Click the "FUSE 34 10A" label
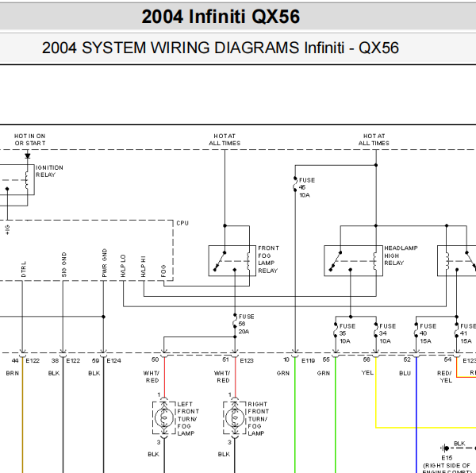This screenshot has height=473, width=476. pyautogui.click(x=388, y=333)
